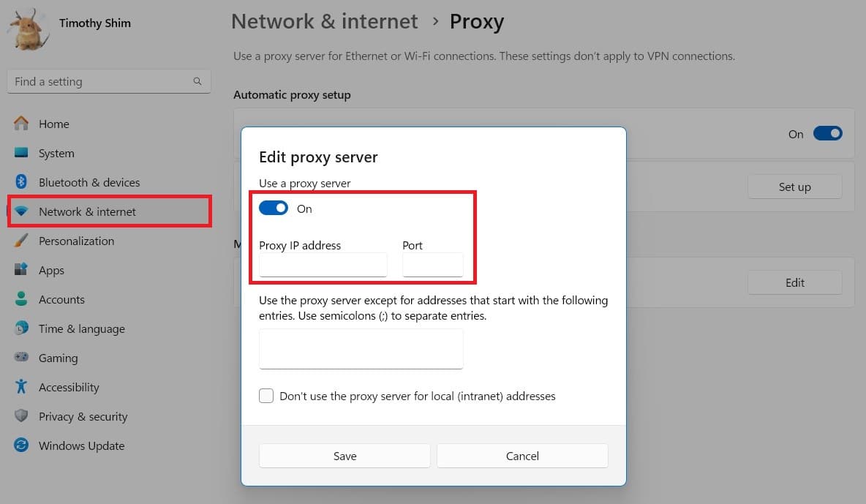Viewport: 866px width, 504px height.
Task: Select the System monitor icon
Action: click(21, 153)
